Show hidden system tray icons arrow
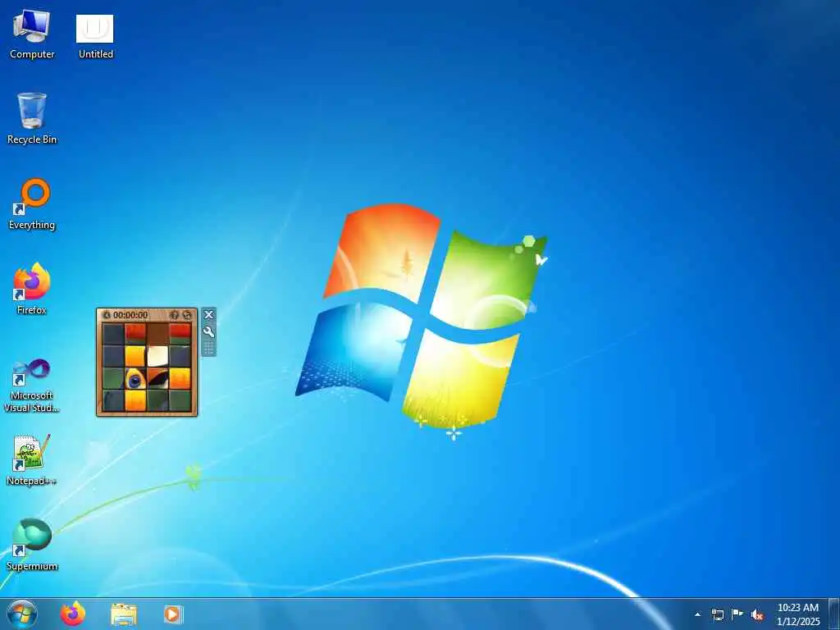 click(x=697, y=614)
